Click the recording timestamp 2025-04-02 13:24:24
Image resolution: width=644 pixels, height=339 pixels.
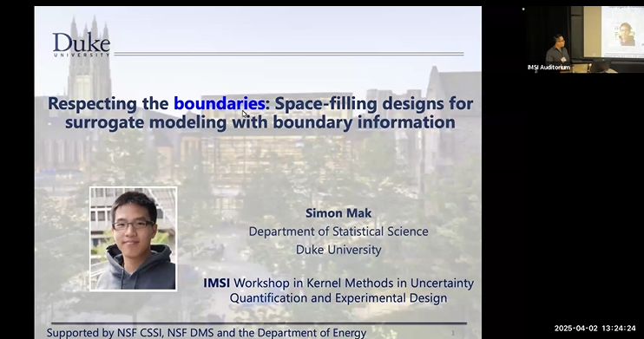click(x=595, y=329)
